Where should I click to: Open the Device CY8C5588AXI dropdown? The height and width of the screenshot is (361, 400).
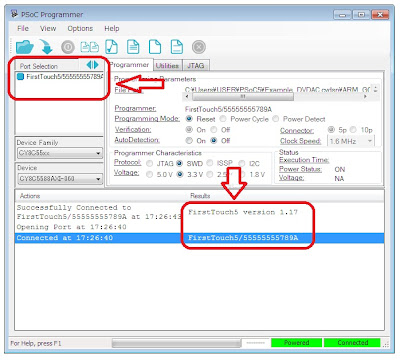point(60,179)
